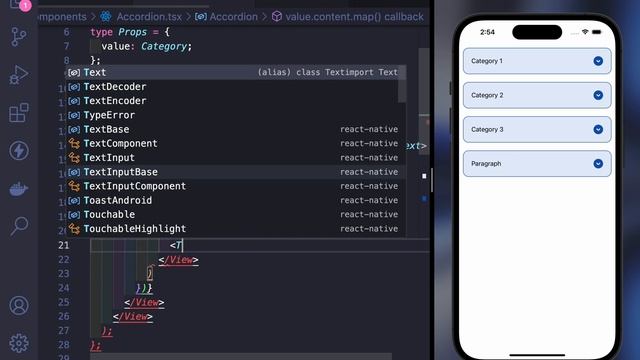Tap Category 3 label in simulator

(487, 129)
